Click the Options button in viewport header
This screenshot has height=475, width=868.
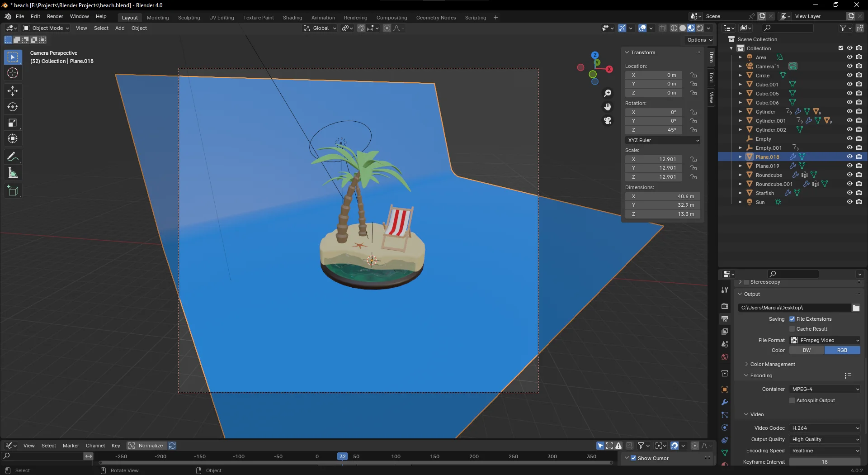[699, 40]
